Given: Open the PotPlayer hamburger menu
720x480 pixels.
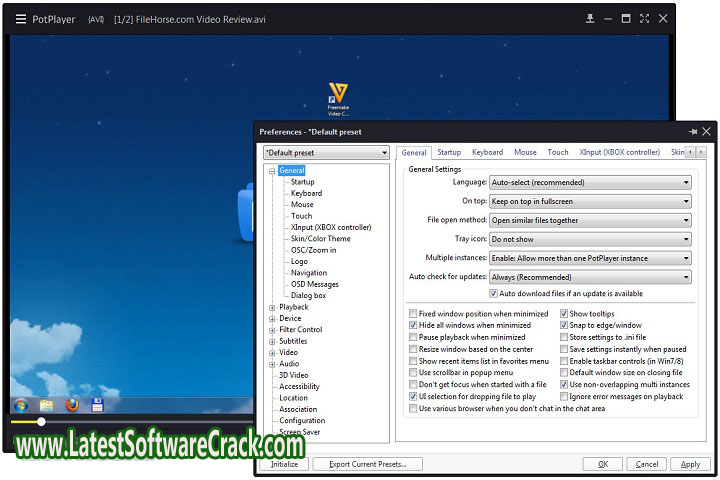Looking at the screenshot, I should pos(20,18).
